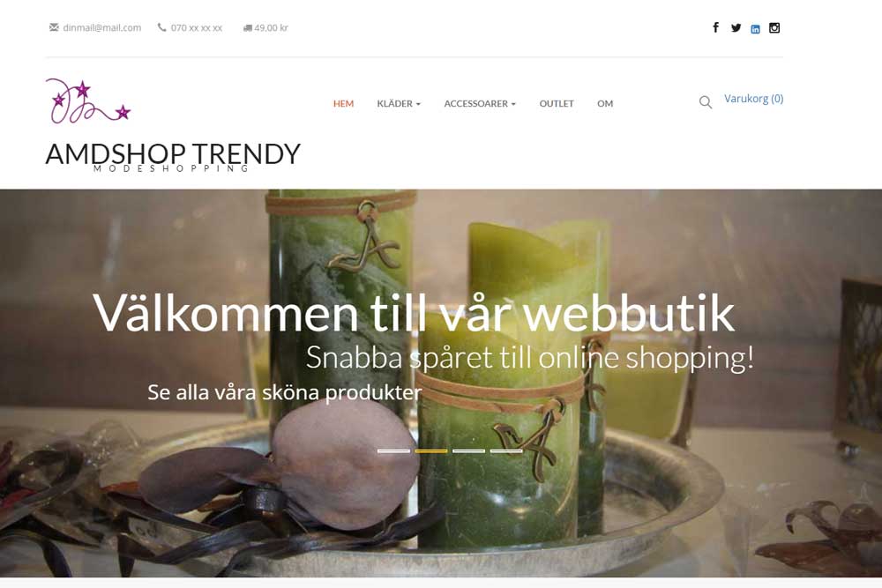This screenshot has width=882, height=588.
Task: Open the Instagram icon
Action: pyautogui.click(x=774, y=27)
